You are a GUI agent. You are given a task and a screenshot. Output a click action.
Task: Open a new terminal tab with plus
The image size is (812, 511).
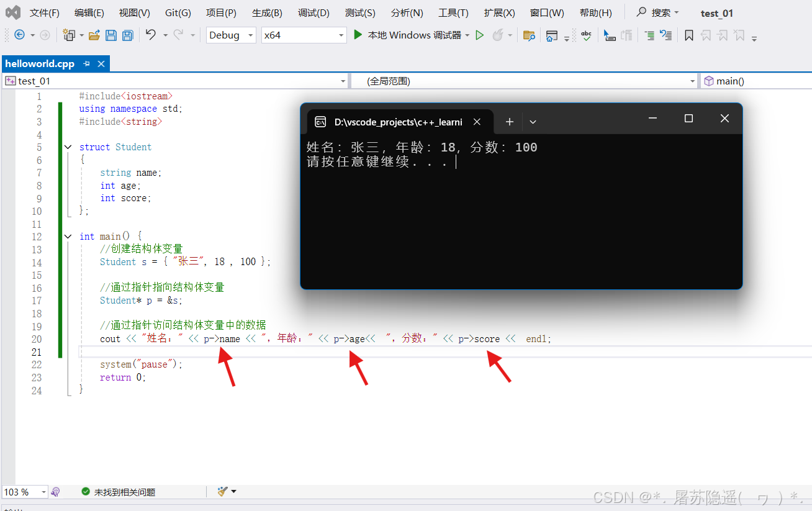point(510,122)
